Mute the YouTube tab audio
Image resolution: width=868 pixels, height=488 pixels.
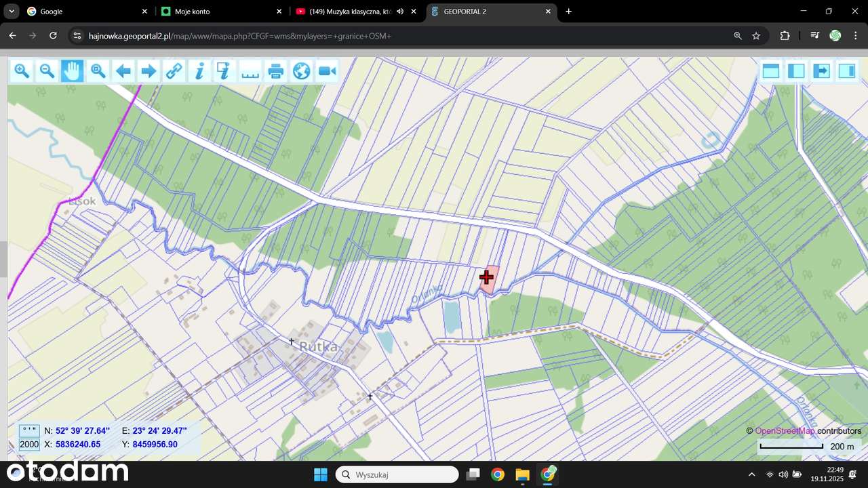(x=400, y=12)
